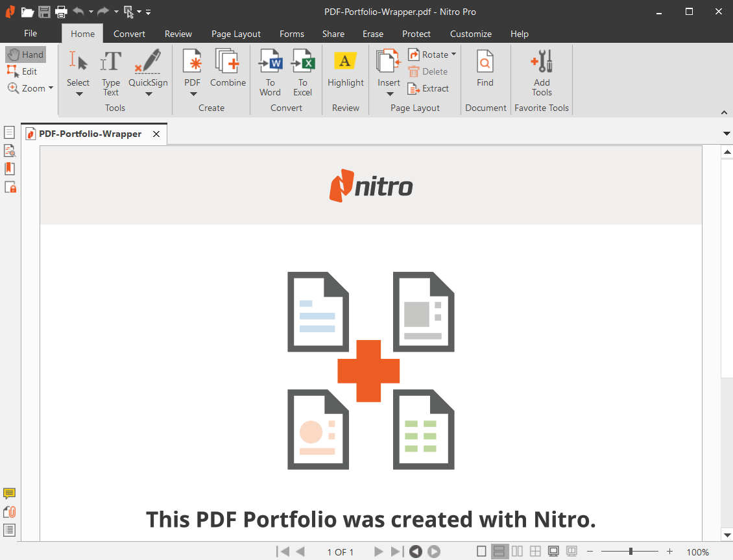Viewport: 733px width, 560px height.
Task: Activate the Edit tool
Action: click(22, 71)
